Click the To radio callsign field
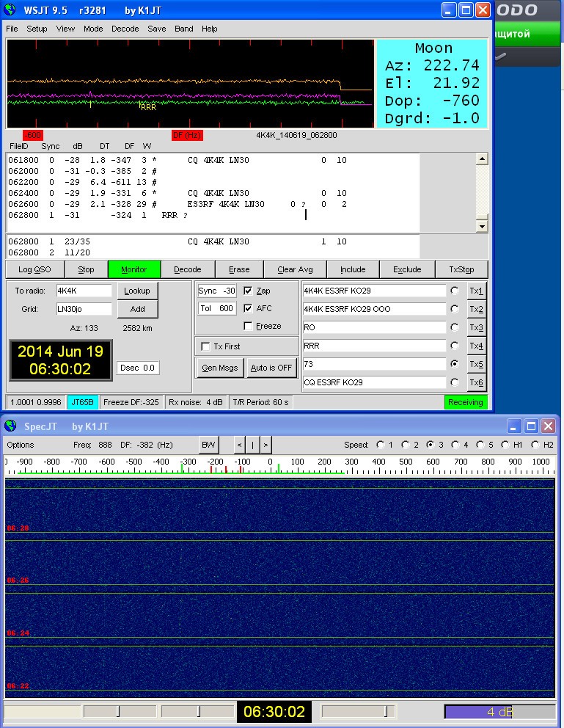564x728 pixels. 84,291
